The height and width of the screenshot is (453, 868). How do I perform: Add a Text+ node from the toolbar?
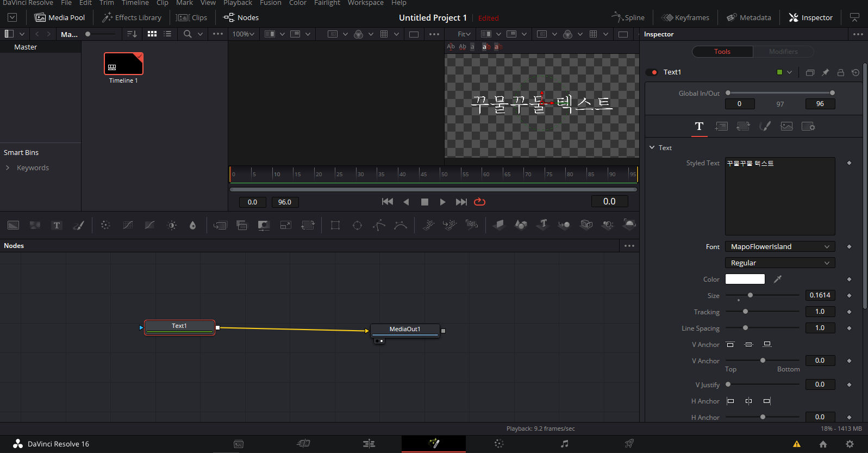(57, 225)
